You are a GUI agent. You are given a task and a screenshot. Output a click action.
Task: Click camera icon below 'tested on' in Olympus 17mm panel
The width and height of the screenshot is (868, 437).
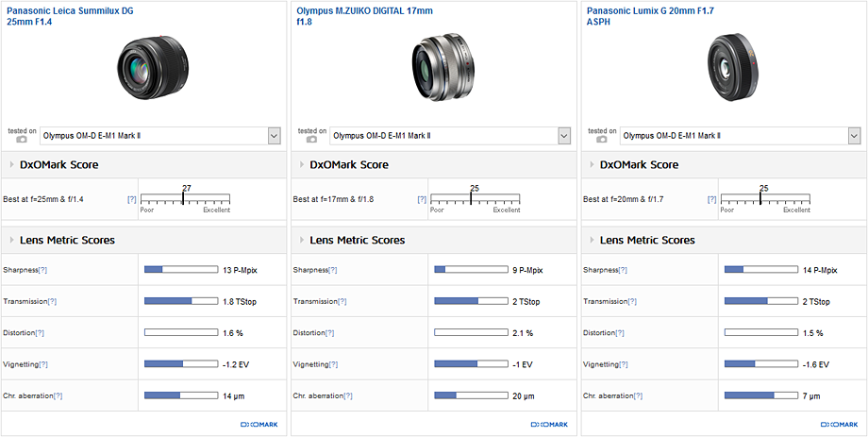pos(311,140)
